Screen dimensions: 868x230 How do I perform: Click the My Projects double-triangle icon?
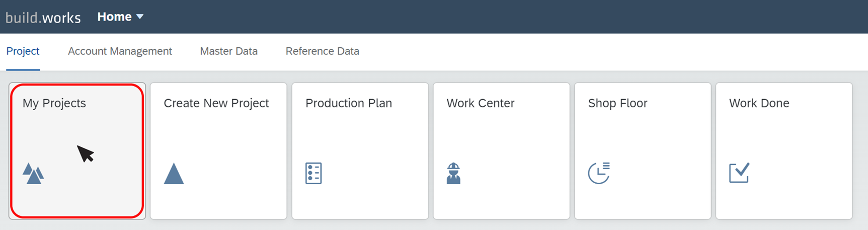point(33,174)
